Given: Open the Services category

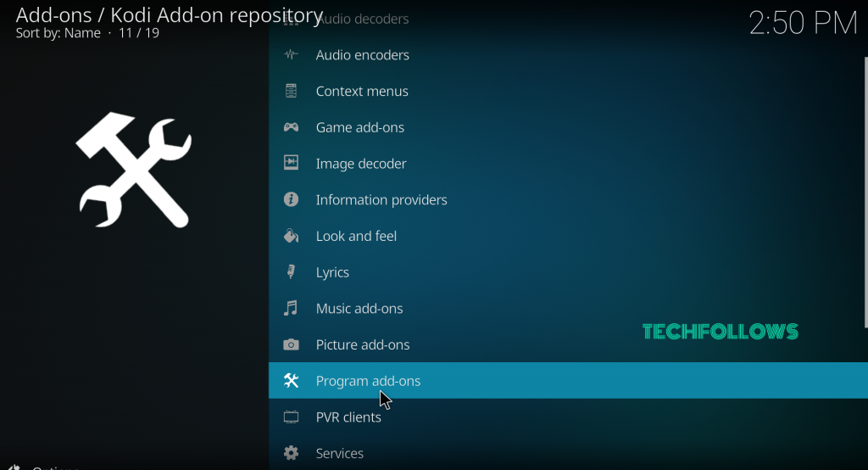Looking at the screenshot, I should (568, 453).
